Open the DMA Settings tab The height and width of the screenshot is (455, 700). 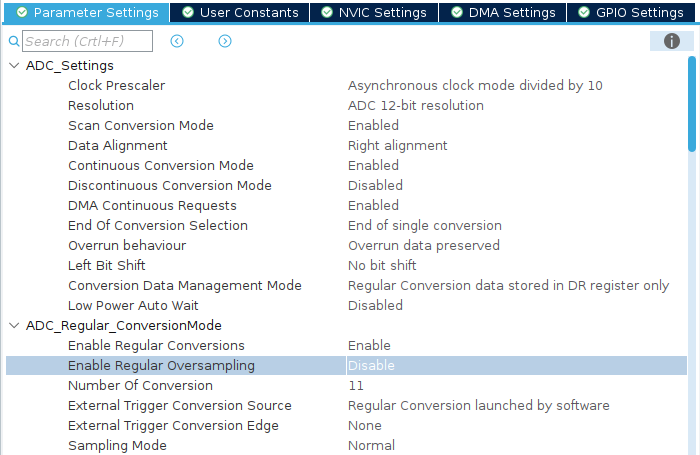pyautogui.click(x=503, y=12)
